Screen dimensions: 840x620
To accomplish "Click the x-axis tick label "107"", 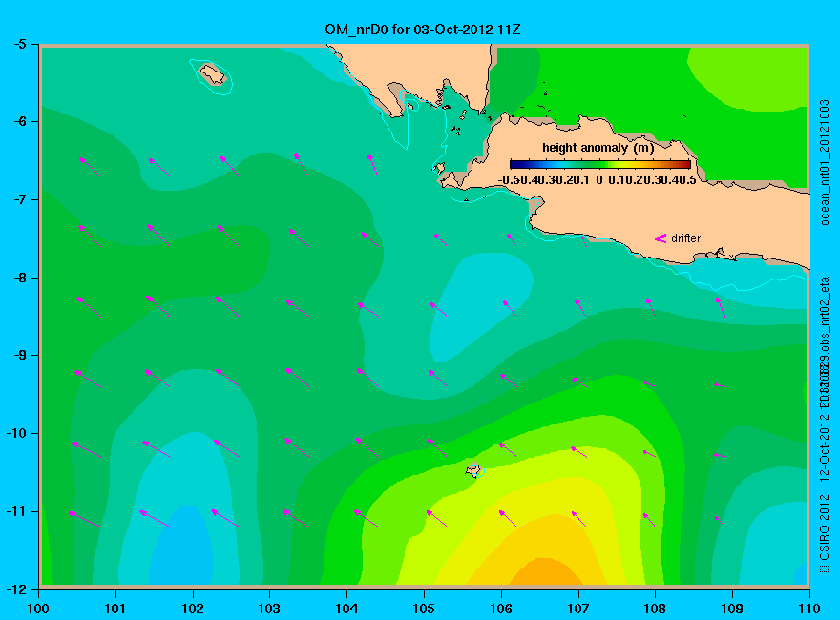I will 578,609.
